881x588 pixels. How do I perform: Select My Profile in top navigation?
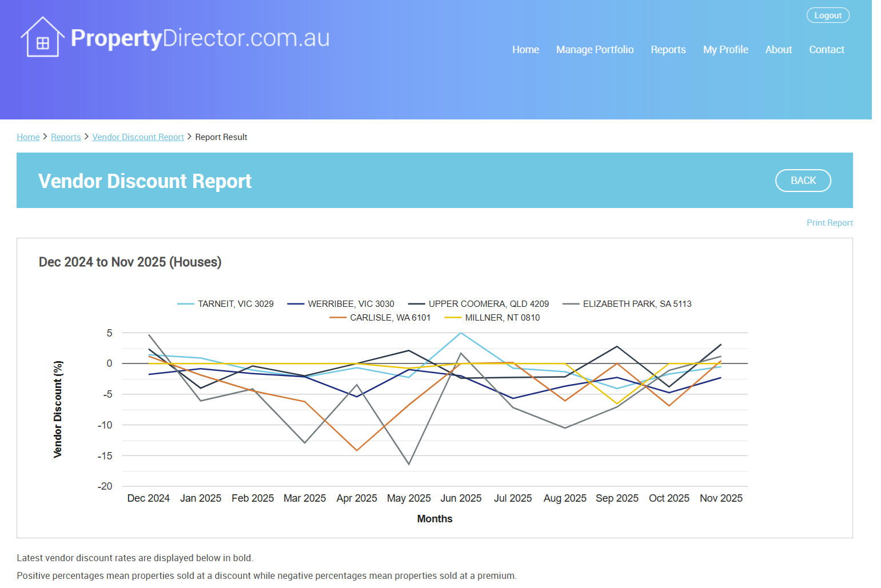click(725, 50)
